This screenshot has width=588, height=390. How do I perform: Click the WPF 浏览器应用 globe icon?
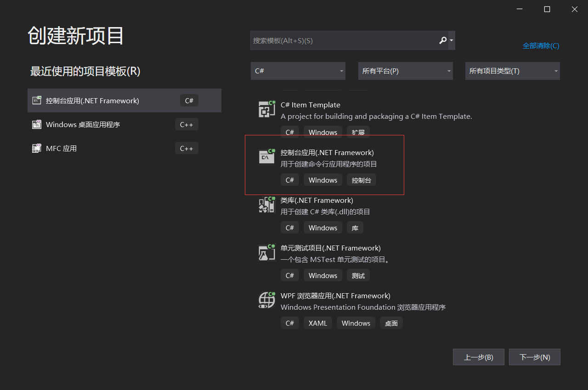267,300
